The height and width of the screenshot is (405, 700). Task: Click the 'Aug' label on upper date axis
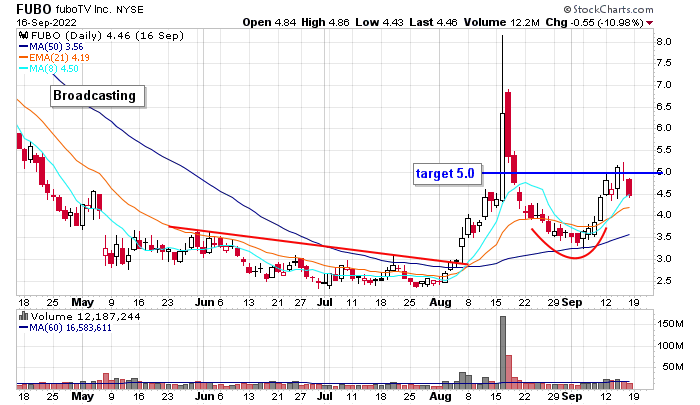[440, 302]
